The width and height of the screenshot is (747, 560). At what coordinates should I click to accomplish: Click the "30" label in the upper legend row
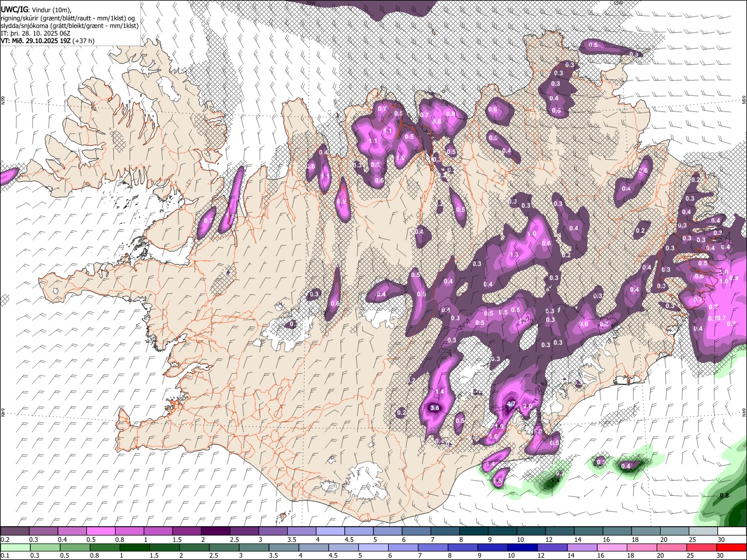(x=721, y=540)
